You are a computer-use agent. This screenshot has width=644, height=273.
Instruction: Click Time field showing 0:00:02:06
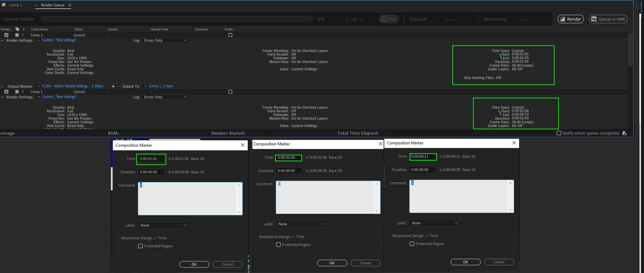click(x=289, y=157)
